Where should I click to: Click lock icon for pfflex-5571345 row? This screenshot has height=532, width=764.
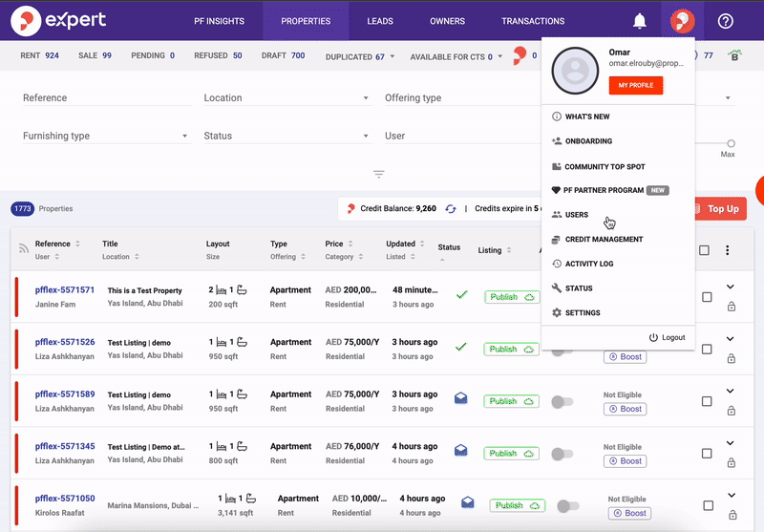click(x=731, y=463)
